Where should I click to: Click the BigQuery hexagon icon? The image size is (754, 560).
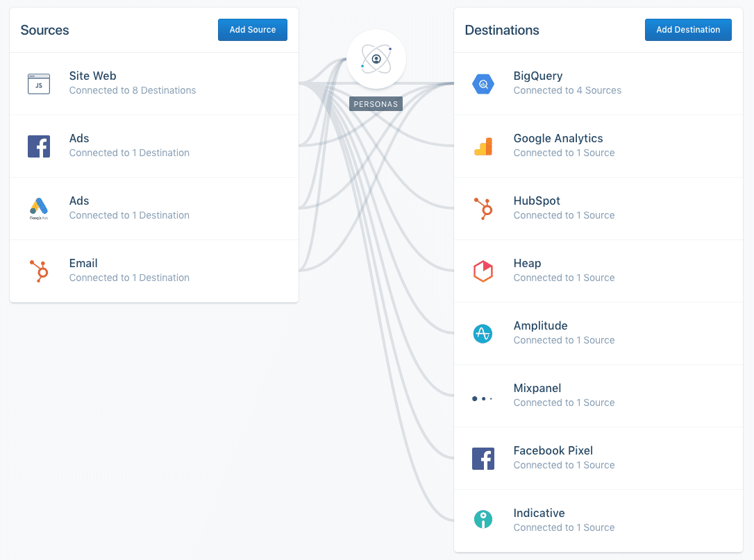[483, 84]
